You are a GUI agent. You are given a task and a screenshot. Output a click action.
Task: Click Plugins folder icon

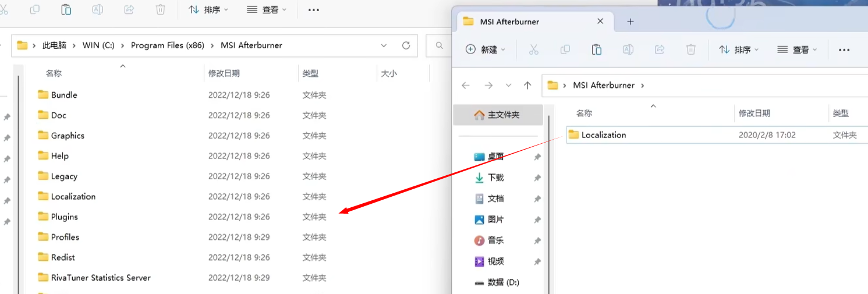tap(43, 216)
